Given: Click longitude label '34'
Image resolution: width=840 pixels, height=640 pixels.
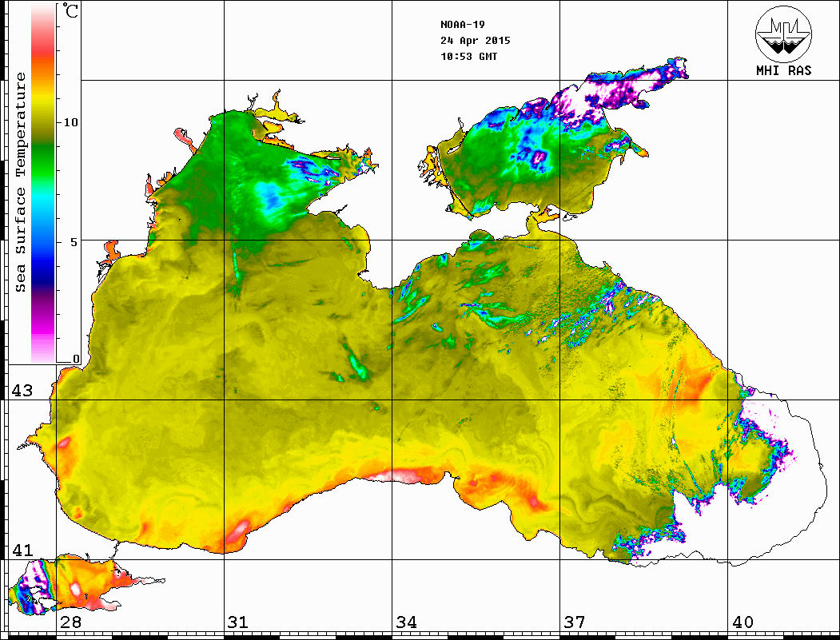Looking at the screenshot, I should (406, 622).
